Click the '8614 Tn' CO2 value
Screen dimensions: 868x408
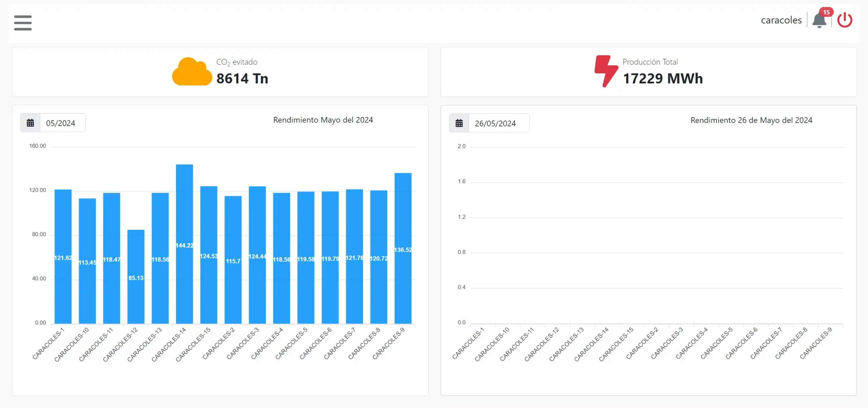242,79
